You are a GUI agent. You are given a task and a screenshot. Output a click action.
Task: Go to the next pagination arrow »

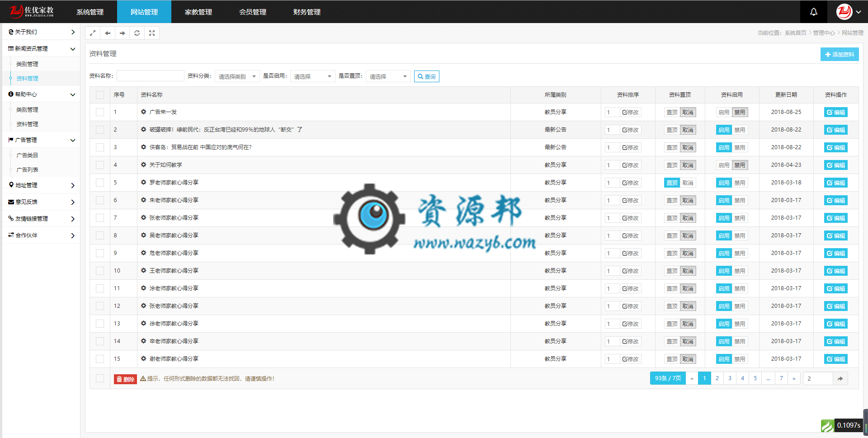[794, 378]
